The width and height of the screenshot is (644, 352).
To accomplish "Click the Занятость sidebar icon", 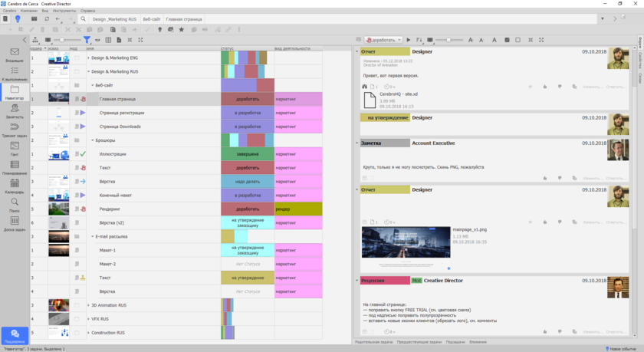I will click(14, 110).
